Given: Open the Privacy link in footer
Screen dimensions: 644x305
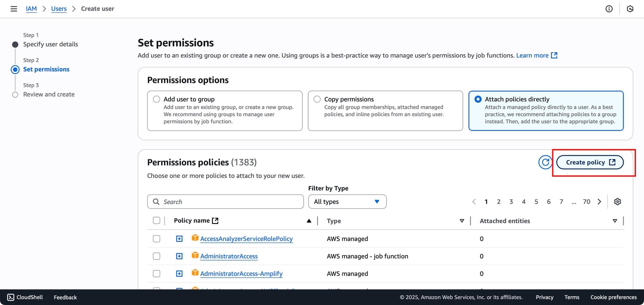Looking at the screenshot, I should (x=545, y=297).
